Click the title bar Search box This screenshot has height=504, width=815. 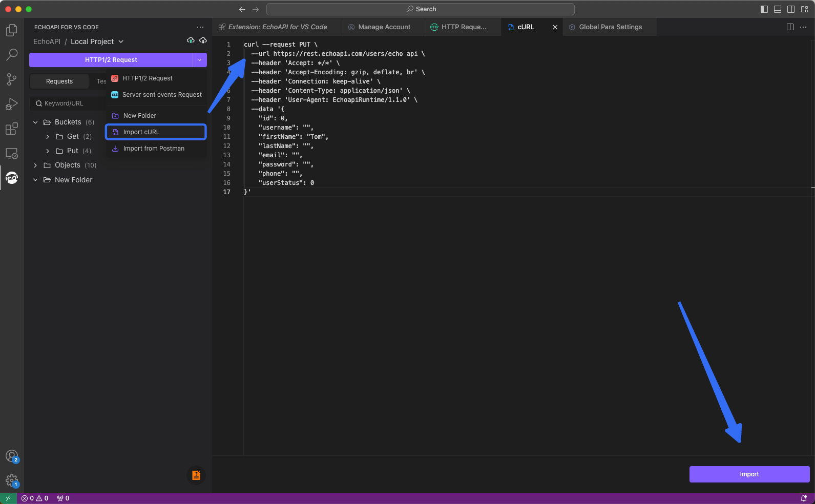tap(421, 9)
